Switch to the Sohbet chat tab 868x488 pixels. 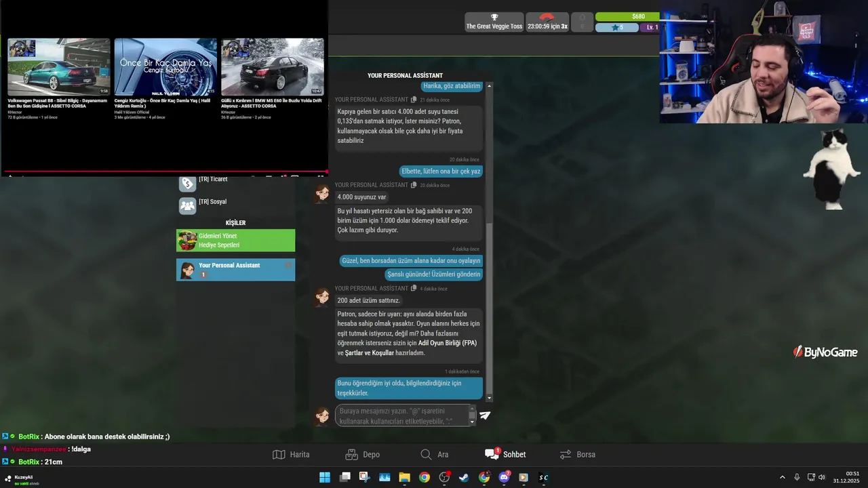pyautogui.click(x=505, y=455)
